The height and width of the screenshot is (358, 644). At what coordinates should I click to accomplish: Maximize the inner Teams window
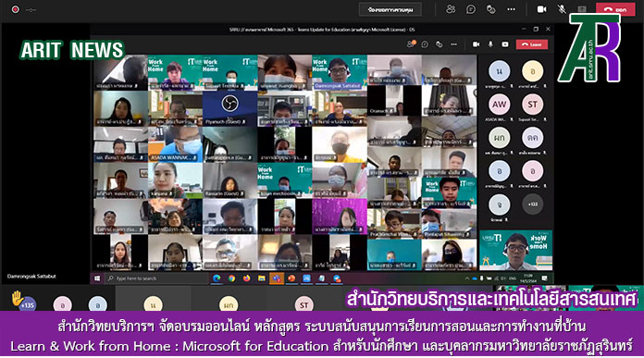[536, 30]
